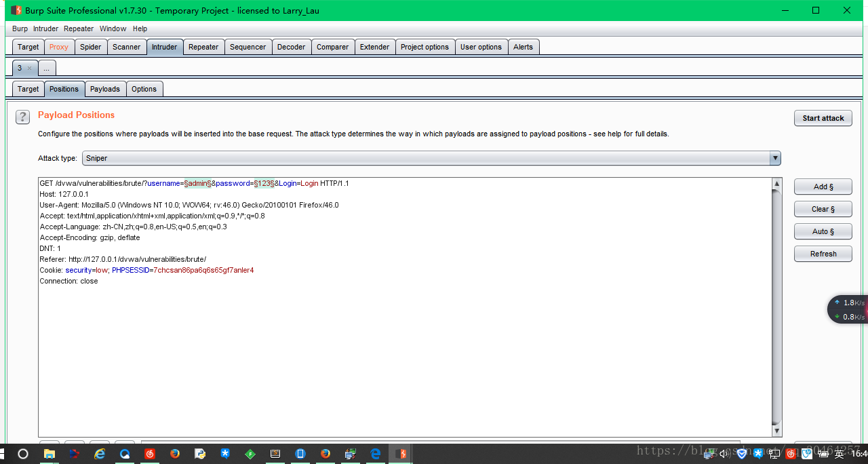Launch Microsoft Edge from the taskbar

pos(376,454)
